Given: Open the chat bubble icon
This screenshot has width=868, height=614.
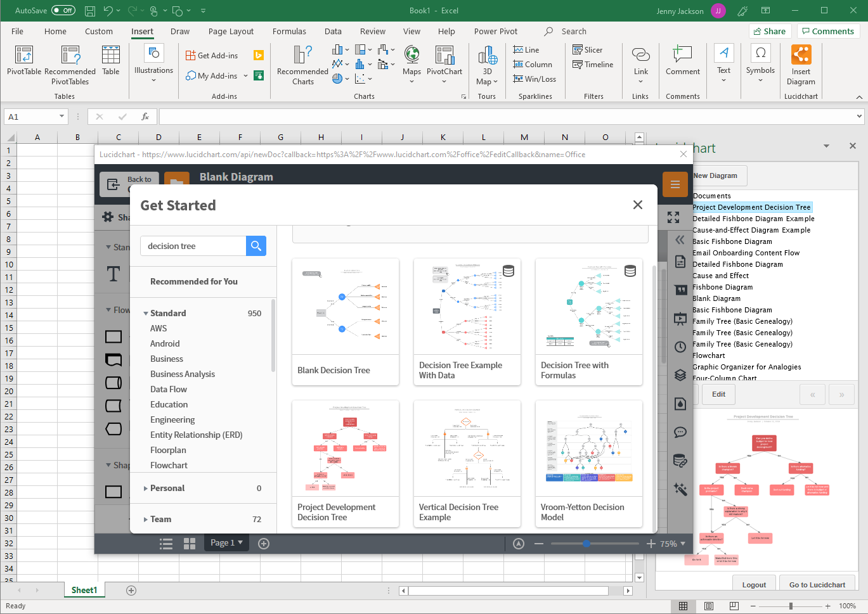Looking at the screenshot, I should (680, 432).
